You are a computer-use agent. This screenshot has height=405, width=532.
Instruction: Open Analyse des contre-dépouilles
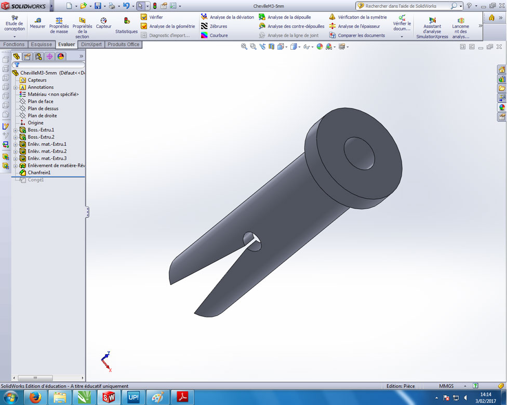[291, 26]
